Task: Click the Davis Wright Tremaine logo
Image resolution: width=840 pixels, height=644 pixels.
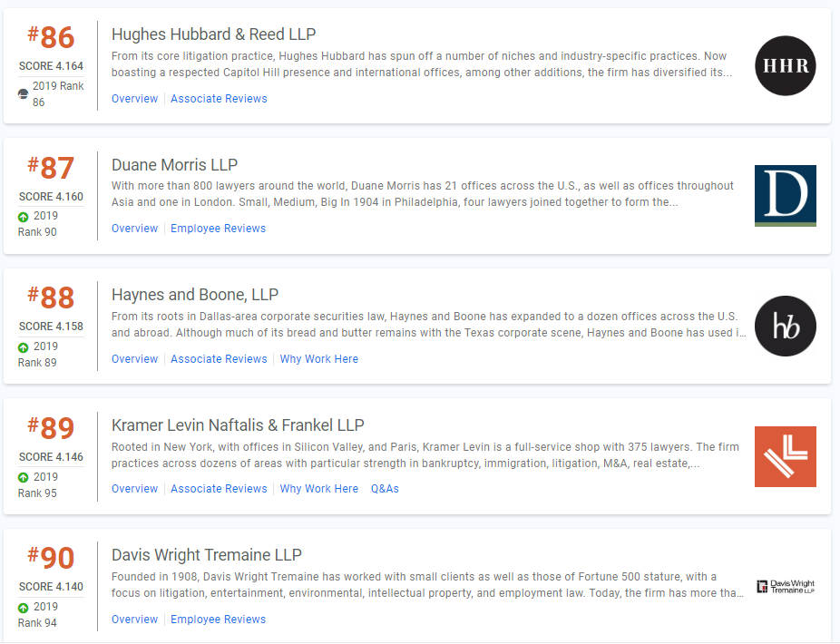Action: 786,587
